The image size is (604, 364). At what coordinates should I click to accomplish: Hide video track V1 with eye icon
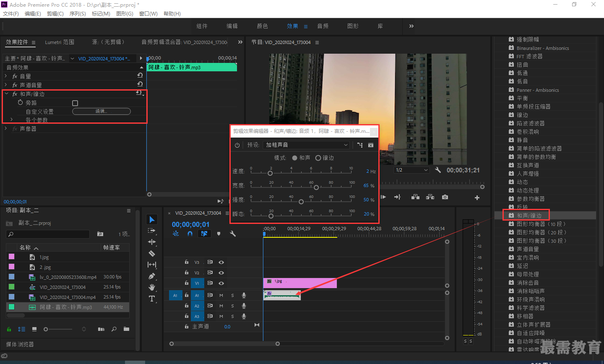(221, 283)
